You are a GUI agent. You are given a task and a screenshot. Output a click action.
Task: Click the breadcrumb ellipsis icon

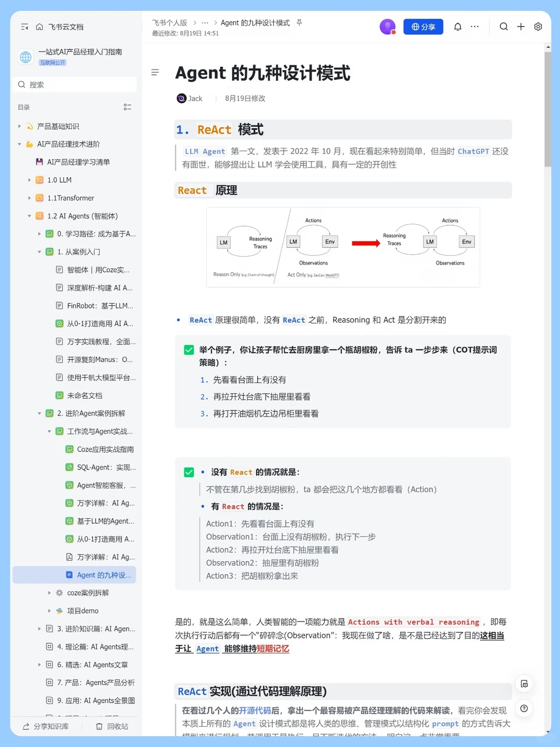coord(205,23)
